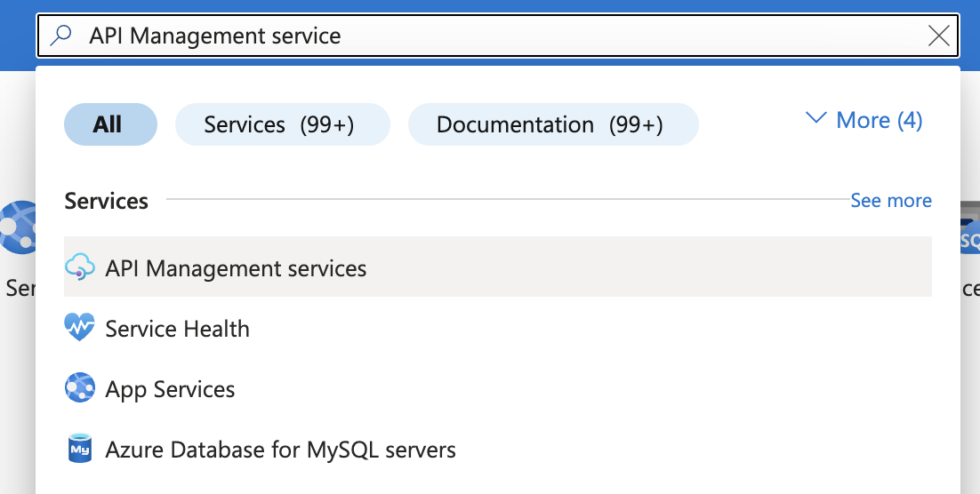
Task: Click the App Services globe icon
Action: point(80,388)
